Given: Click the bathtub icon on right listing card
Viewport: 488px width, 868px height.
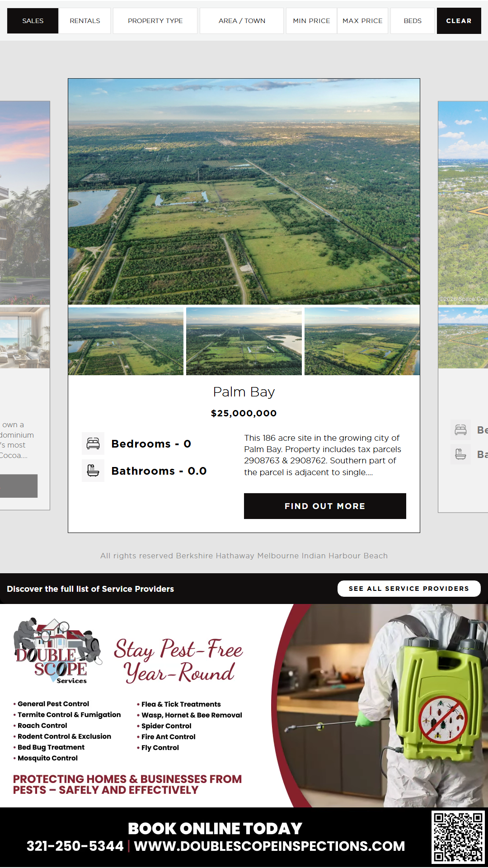Looking at the screenshot, I should 460,454.
